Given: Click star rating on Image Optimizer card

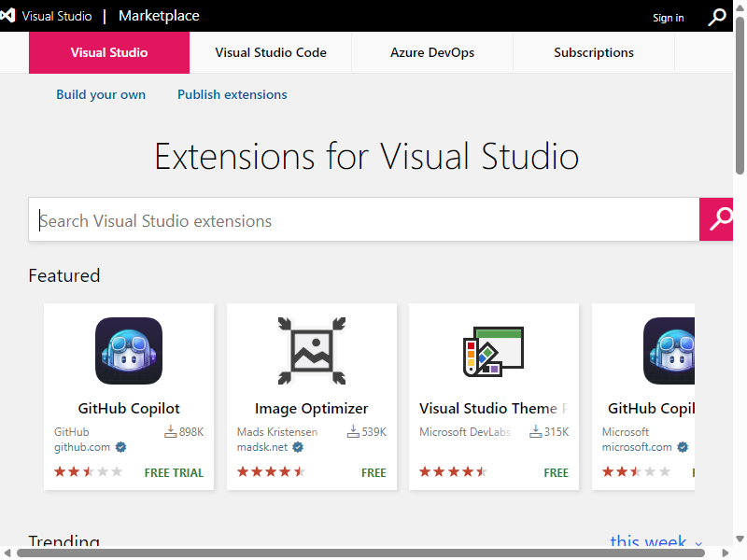Looking at the screenshot, I should (x=271, y=472).
